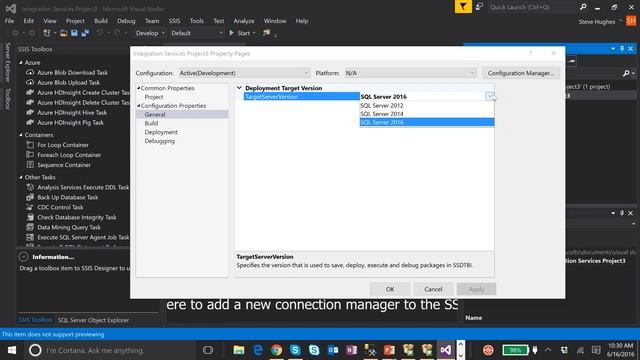Select Analysis Services Execute DDL Task
This screenshot has width=640, height=360.
point(83,187)
